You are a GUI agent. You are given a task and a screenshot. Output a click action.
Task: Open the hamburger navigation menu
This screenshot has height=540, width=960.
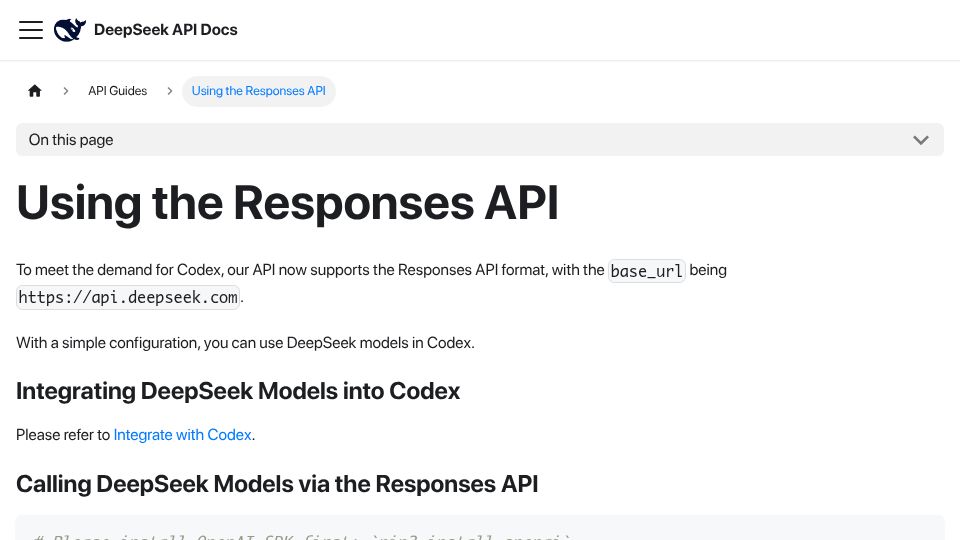tap(31, 30)
